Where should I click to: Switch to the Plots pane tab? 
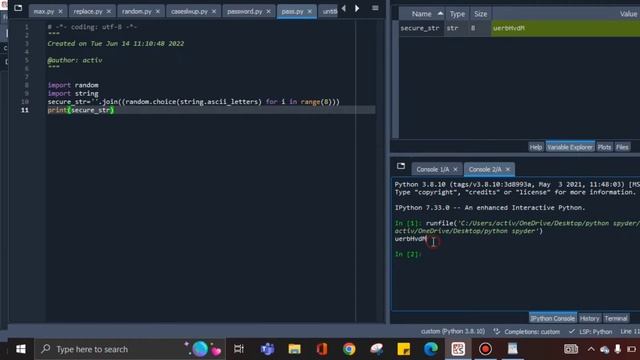tap(604, 147)
